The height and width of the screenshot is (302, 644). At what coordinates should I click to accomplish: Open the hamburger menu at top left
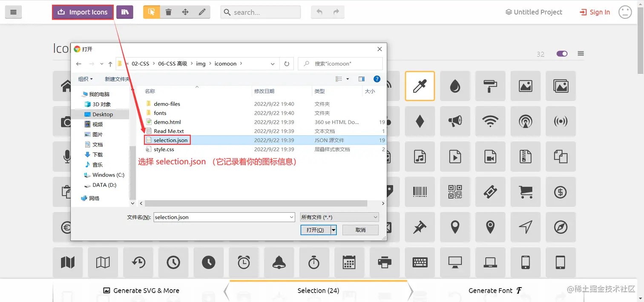click(13, 12)
